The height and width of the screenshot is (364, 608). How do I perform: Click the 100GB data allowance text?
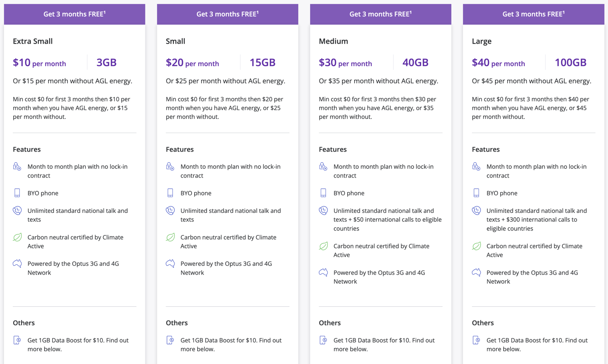coord(570,63)
